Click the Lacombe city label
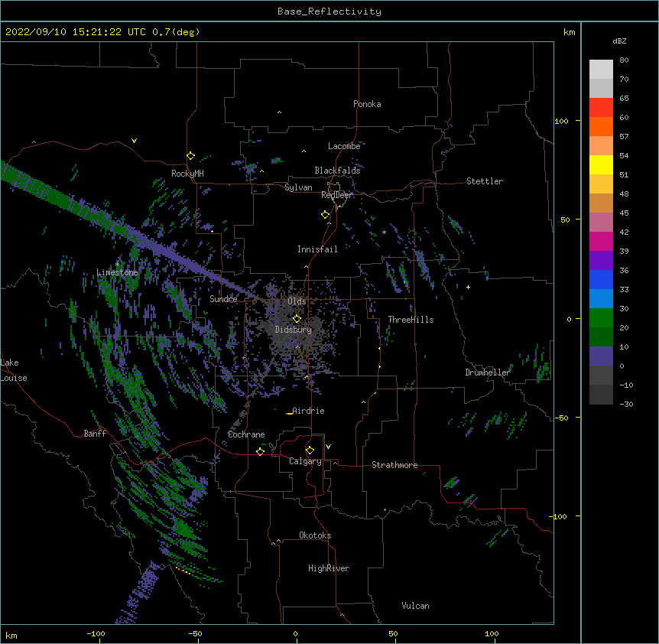This screenshot has height=644, width=659. [344, 146]
